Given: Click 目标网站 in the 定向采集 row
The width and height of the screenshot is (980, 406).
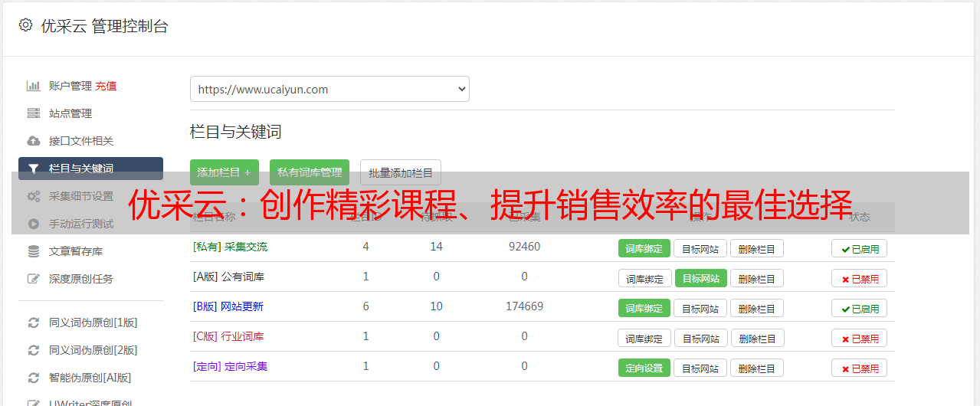Looking at the screenshot, I should click(x=700, y=368).
